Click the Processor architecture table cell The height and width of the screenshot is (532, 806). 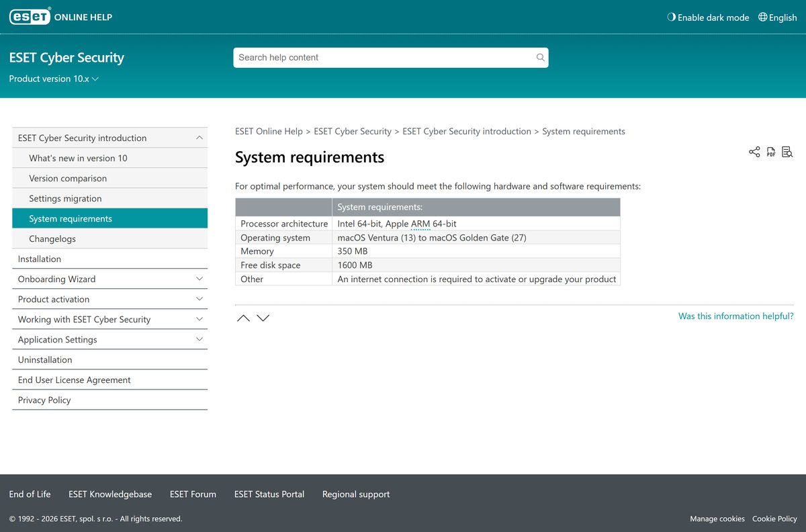(283, 224)
